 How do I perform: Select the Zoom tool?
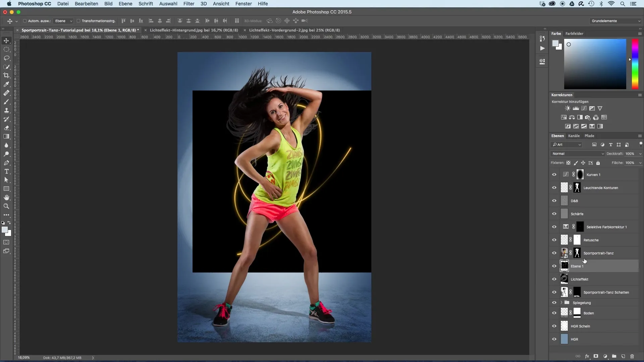[6, 206]
